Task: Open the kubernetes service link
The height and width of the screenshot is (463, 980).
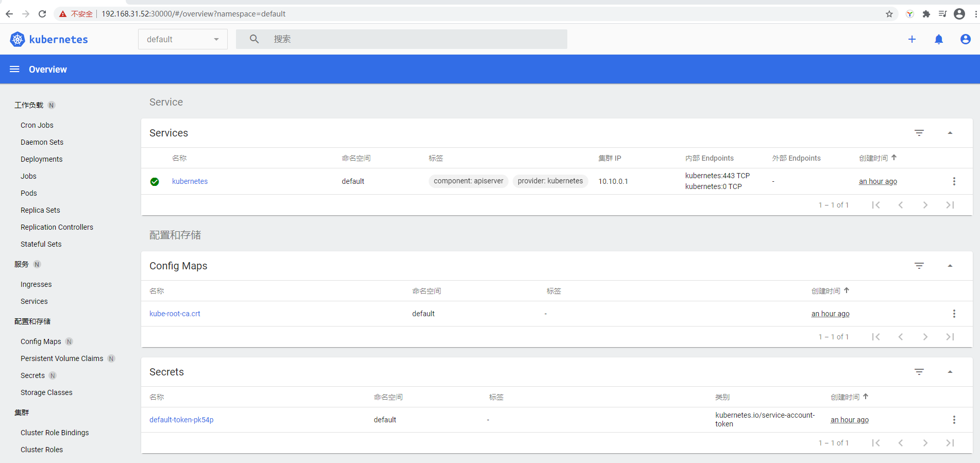Action: click(190, 181)
